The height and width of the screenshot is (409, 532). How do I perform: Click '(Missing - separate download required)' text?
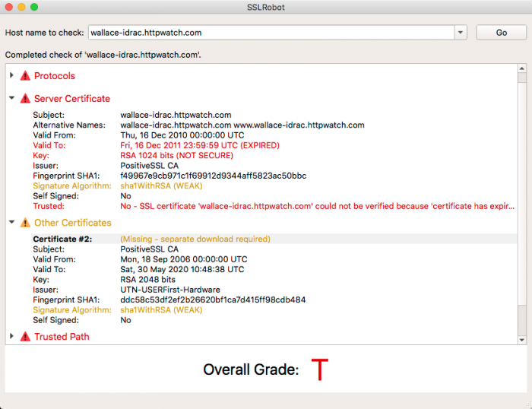pos(195,239)
